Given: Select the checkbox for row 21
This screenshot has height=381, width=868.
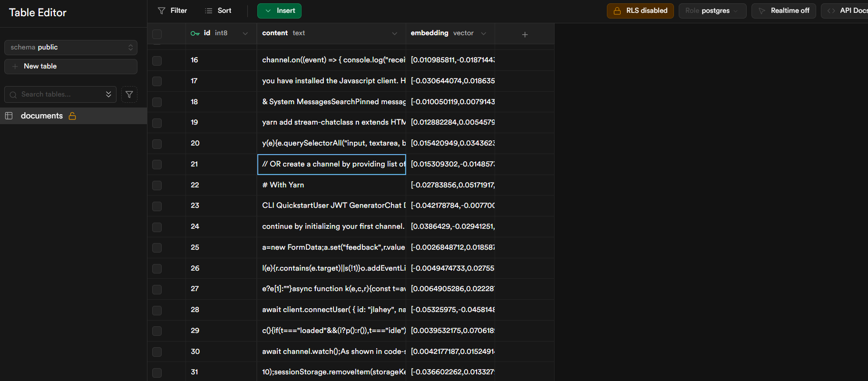Looking at the screenshot, I should pyautogui.click(x=157, y=165).
